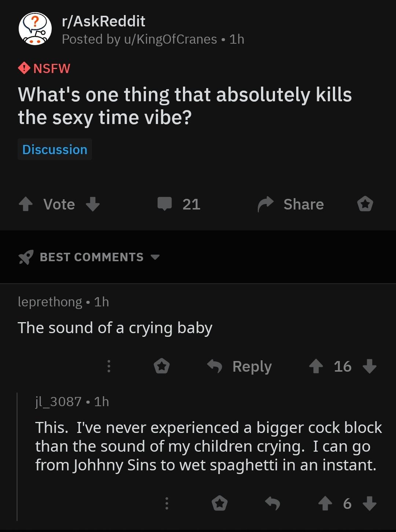
Task: Upvote the main post
Action: pyautogui.click(x=26, y=204)
